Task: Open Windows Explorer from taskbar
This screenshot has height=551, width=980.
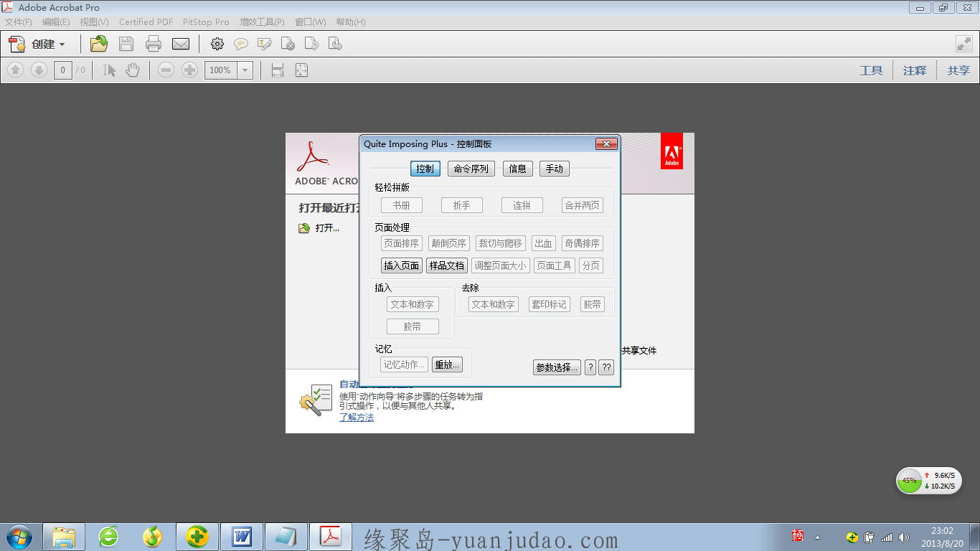Action: 64,537
